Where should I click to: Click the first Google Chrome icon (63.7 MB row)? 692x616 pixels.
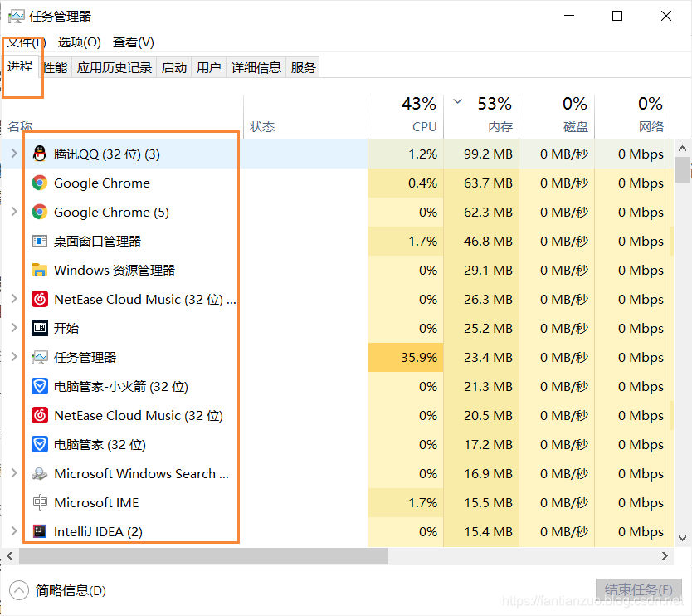point(40,183)
